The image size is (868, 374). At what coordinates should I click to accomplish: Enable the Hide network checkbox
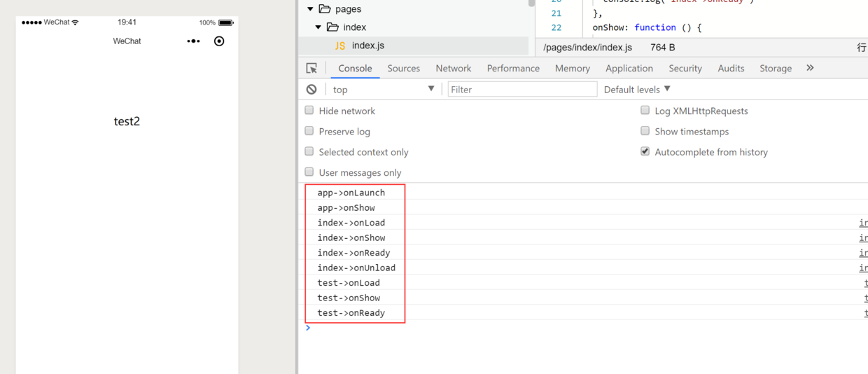(x=309, y=111)
